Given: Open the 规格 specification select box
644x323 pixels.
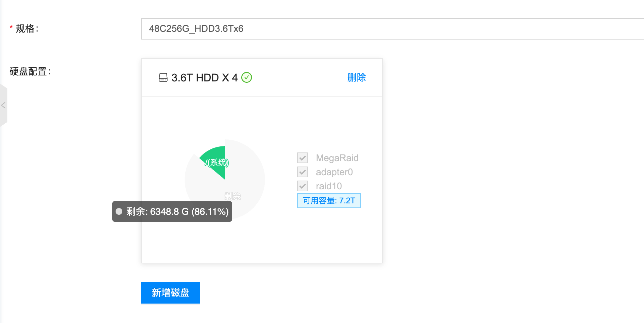Looking at the screenshot, I should coord(392,29).
